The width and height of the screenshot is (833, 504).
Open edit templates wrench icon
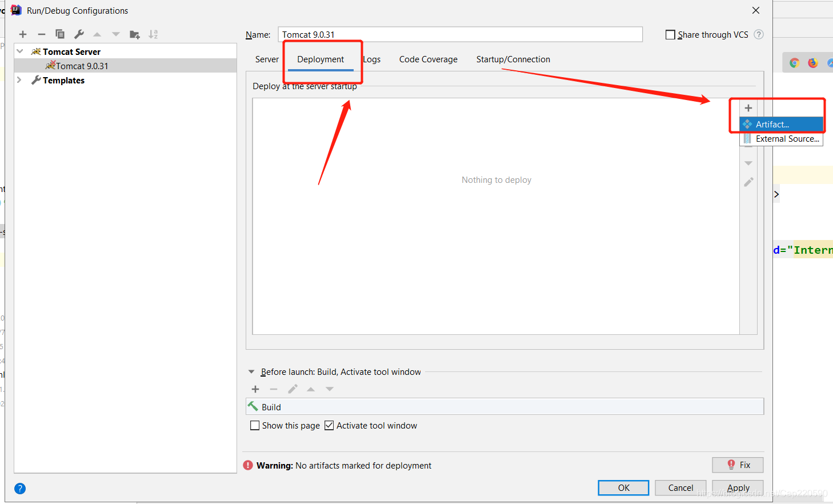tap(79, 34)
